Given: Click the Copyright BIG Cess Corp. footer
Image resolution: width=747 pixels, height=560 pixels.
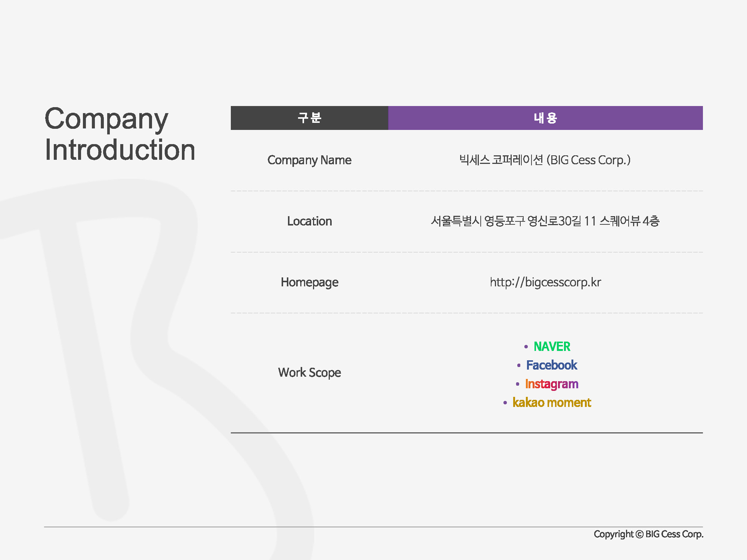Looking at the screenshot, I should (648, 534).
